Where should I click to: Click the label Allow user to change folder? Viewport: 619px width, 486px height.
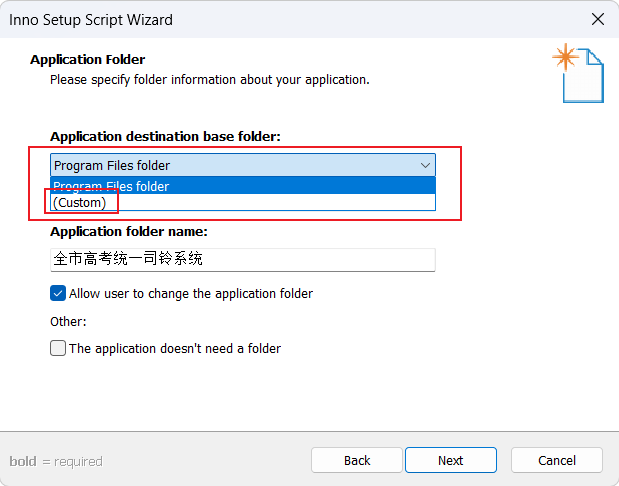[191, 294]
